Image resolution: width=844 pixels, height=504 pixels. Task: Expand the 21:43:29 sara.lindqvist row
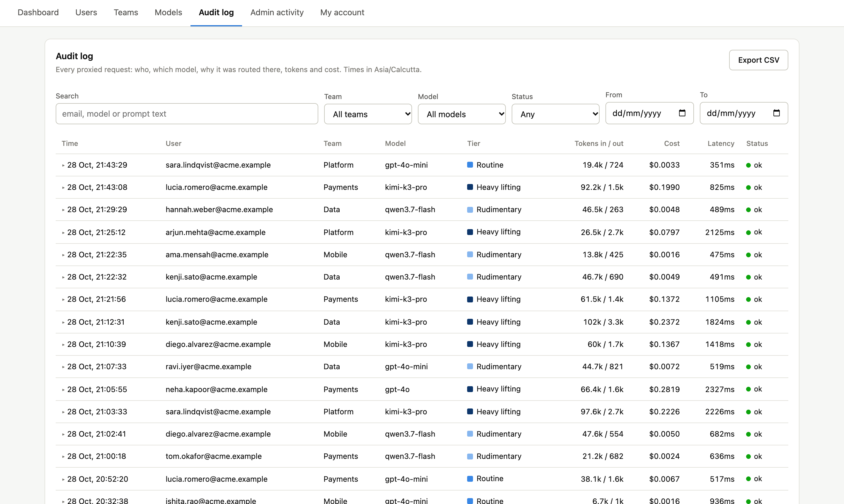point(63,165)
